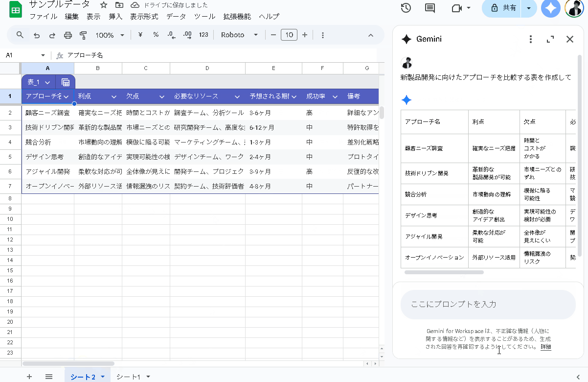Open Gemini with the sparkle icon
588x382 pixels.
(x=550, y=8)
